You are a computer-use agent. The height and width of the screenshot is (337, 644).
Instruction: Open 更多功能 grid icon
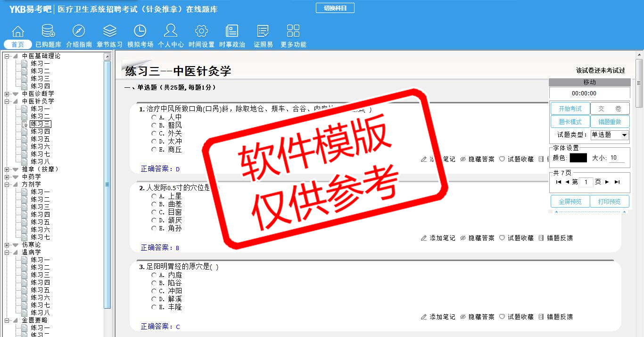click(x=293, y=31)
